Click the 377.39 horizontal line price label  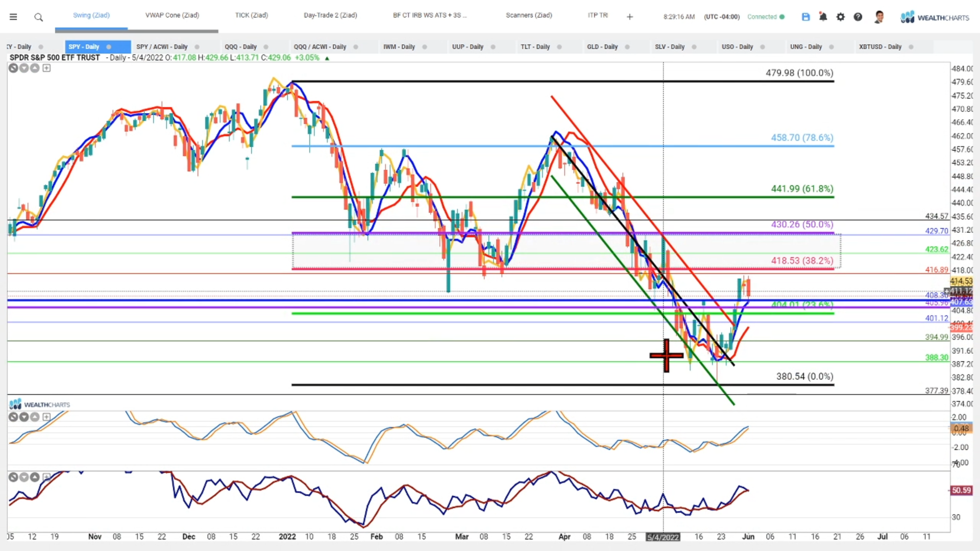tap(937, 391)
